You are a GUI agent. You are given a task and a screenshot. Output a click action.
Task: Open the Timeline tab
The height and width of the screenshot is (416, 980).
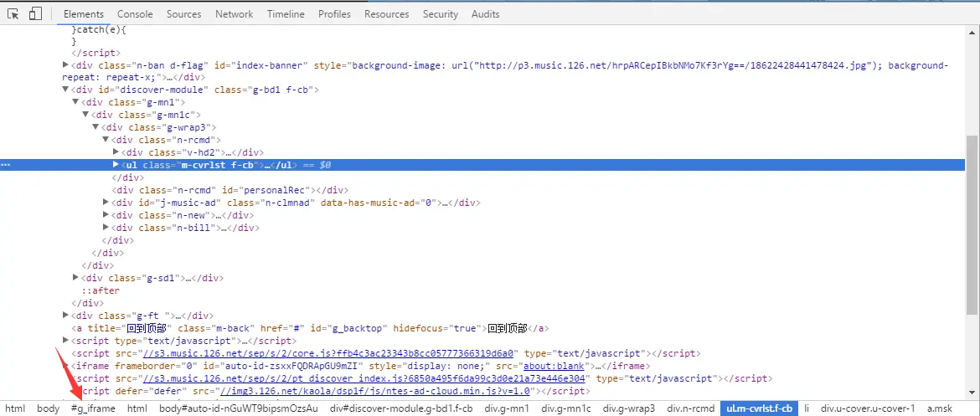[x=286, y=13]
